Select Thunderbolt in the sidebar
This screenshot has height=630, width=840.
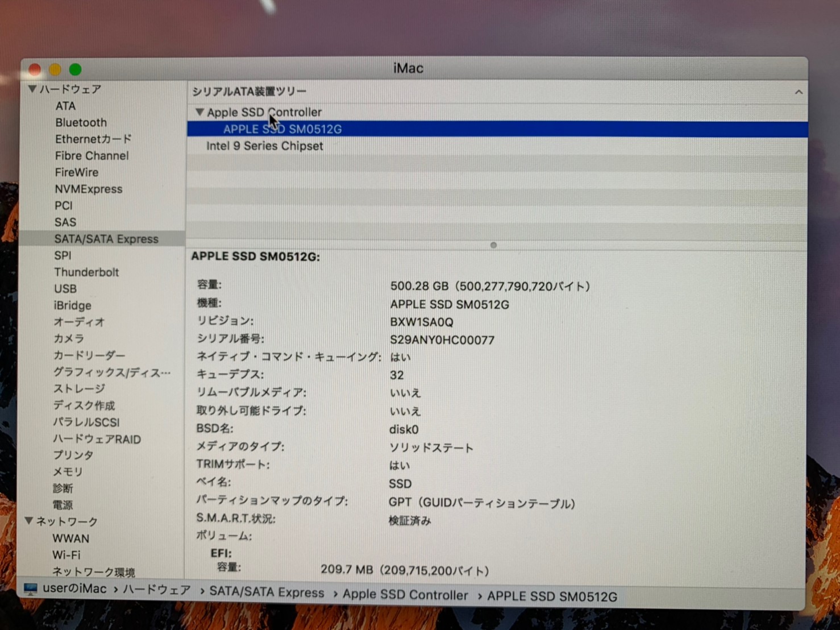coord(86,272)
